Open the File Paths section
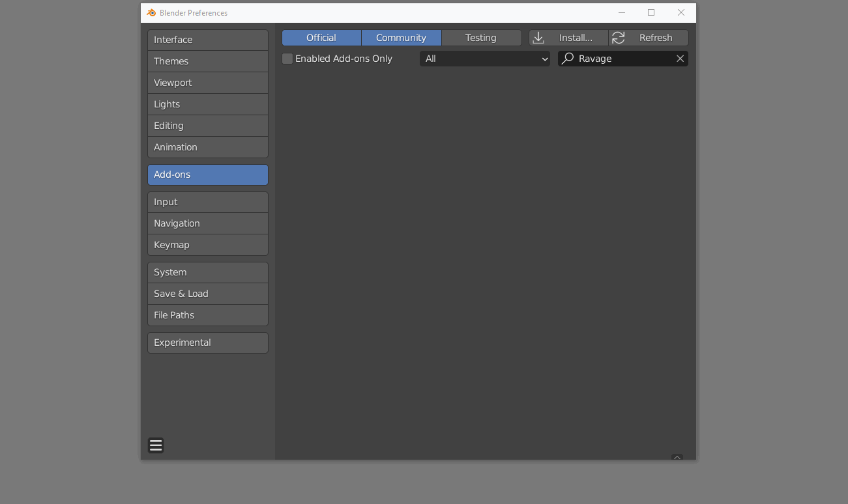848x504 pixels. pos(208,315)
